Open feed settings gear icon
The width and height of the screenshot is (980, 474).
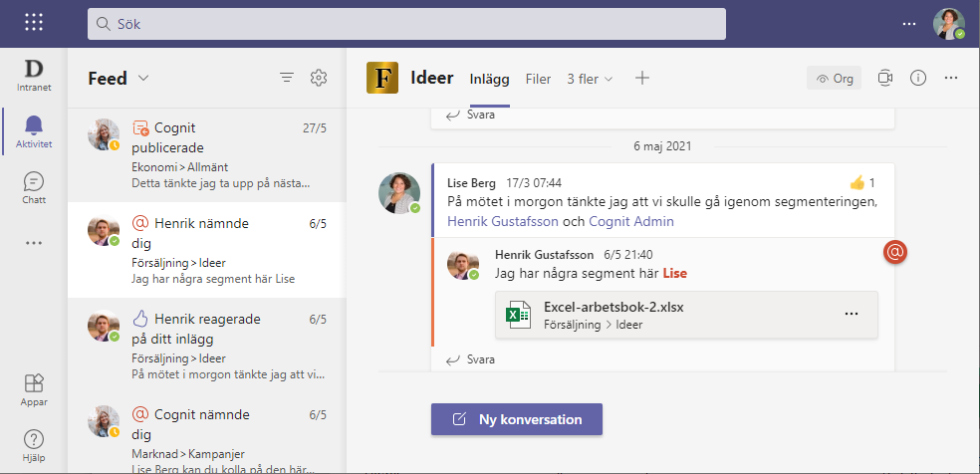tap(319, 78)
